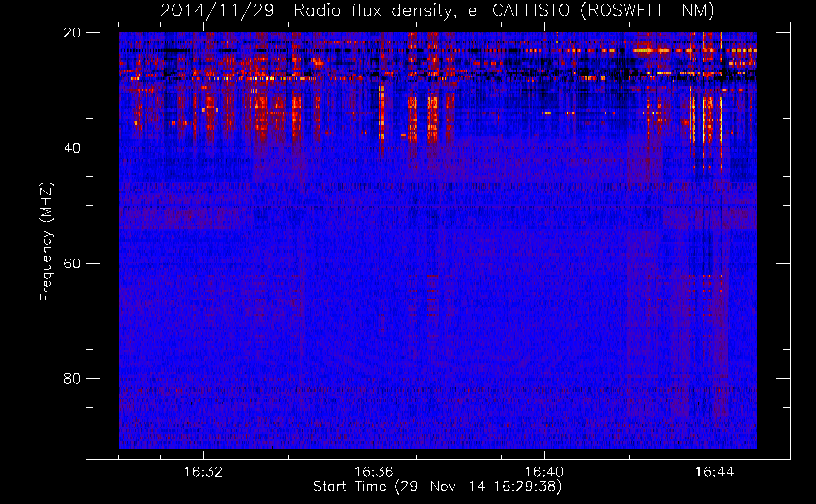
Task: Click the 80 frequency tick label
Action: [x=72, y=379]
